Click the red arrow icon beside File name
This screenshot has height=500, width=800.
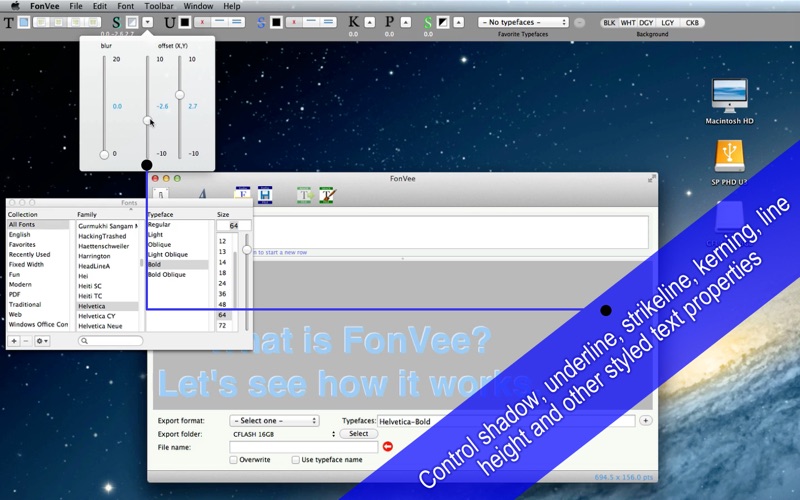[x=388, y=446]
